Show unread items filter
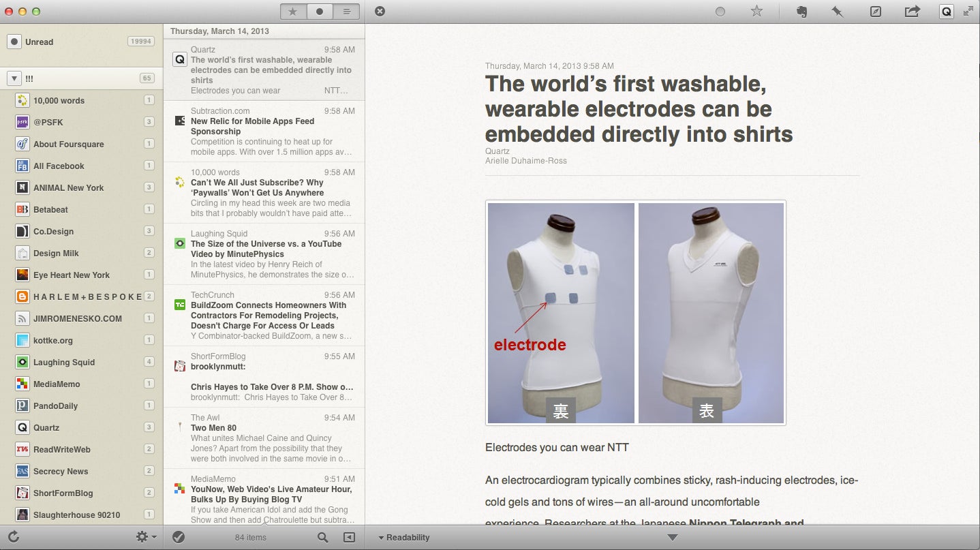 [320, 11]
